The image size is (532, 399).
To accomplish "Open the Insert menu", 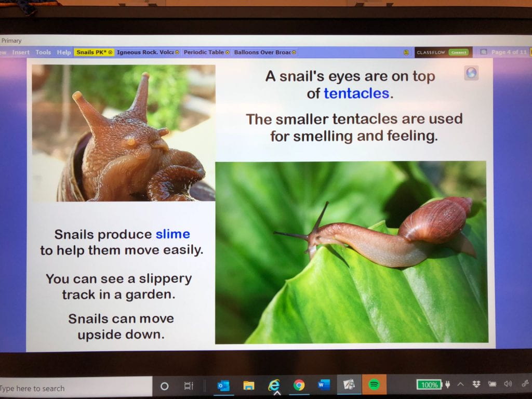I will 21,52.
